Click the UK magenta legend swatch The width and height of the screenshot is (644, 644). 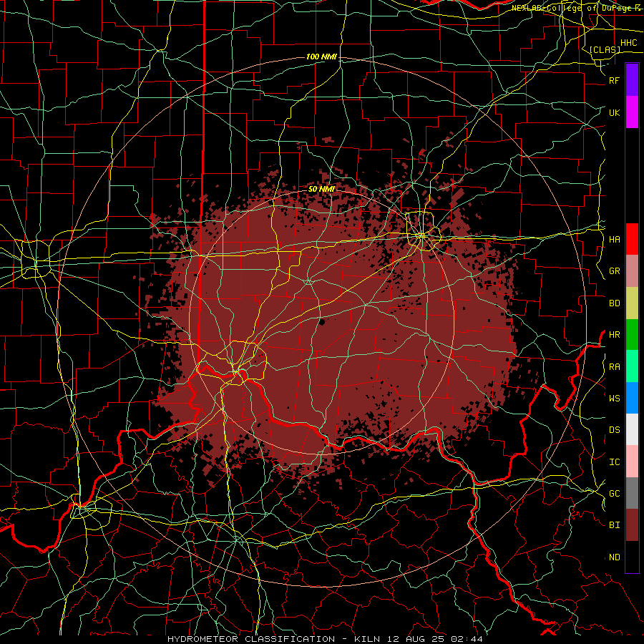click(x=632, y=112)
